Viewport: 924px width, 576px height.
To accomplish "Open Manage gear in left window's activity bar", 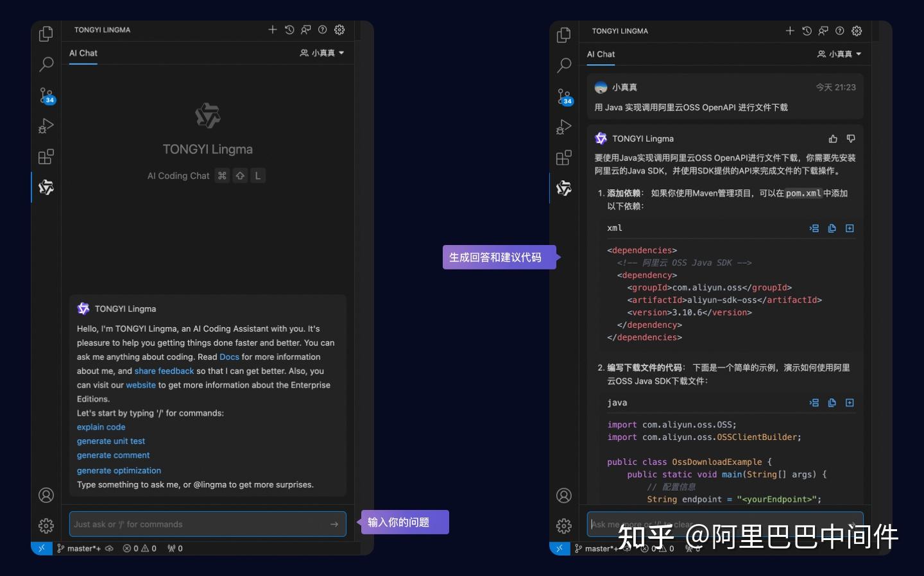I will [46, 525].
